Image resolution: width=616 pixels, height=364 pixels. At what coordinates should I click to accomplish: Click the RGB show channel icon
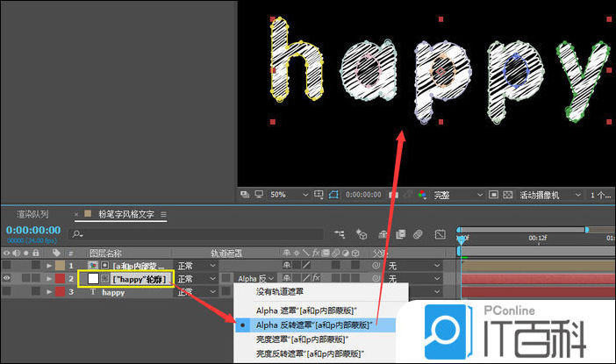tap(422, 195)
